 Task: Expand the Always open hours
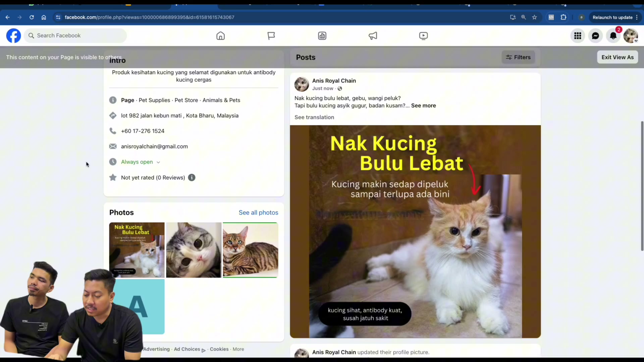point(140,162)
